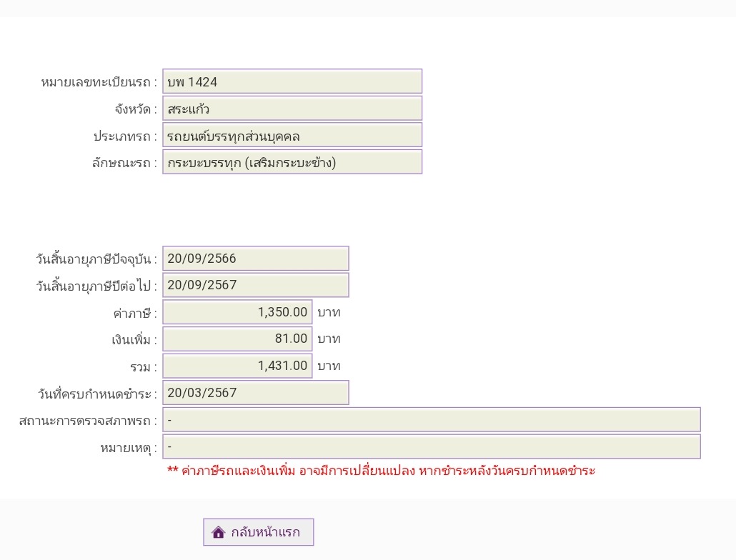The width and height of the screenshot is (736, 560).
Task: Click the red warning note about ค่าภาษีรถและเงินเพิ่ม
Action: tap(381, 471)
